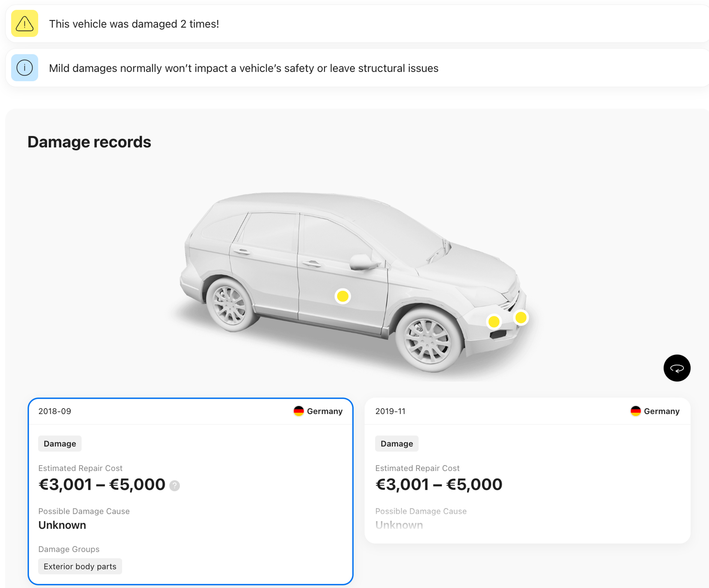Rotate the car with the black rotate button
The height and width of the screenshot is (588, 709).
(x=677, y=368)
